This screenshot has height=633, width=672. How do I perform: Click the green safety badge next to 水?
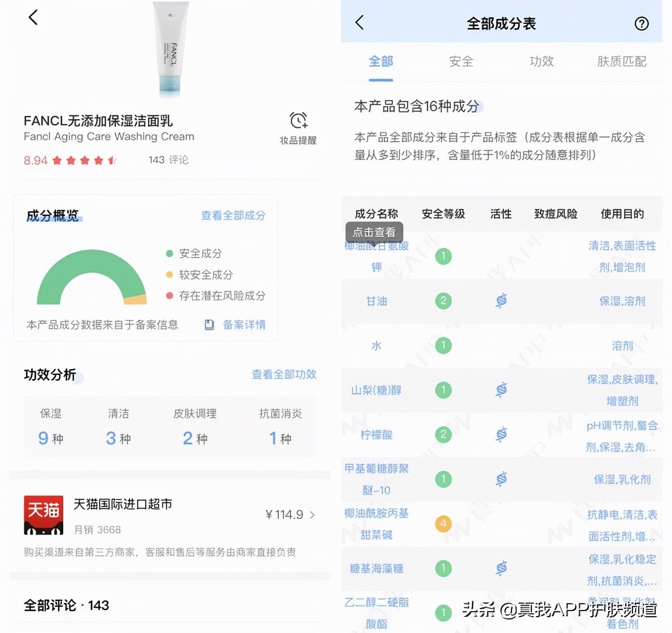pyautogui.click(x=443, y=345)
